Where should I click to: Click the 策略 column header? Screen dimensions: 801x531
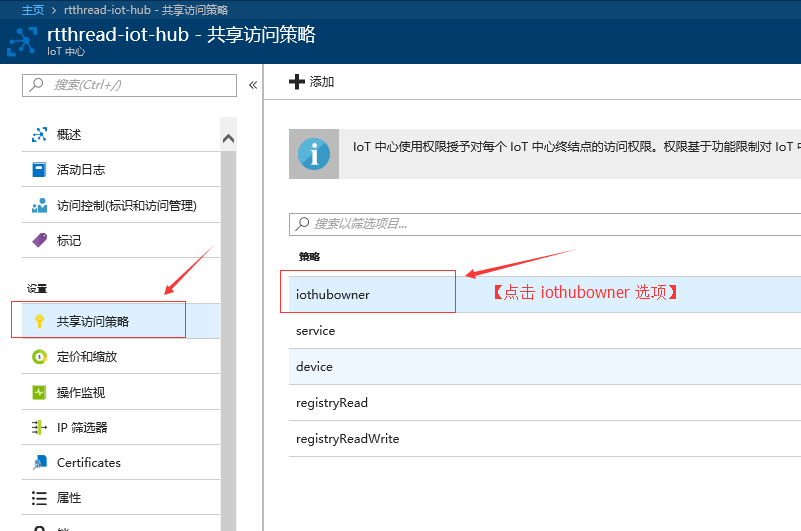tap(309, 257)
